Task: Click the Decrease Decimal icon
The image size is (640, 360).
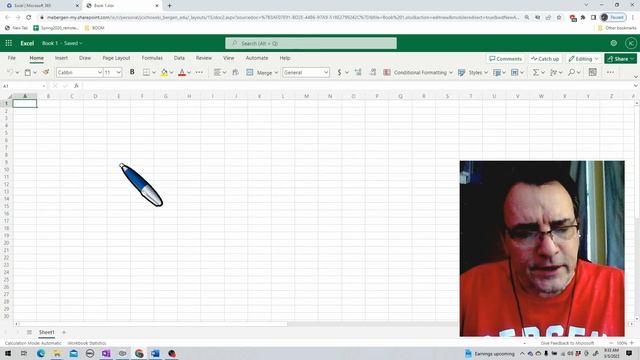Action: [373, 72]
